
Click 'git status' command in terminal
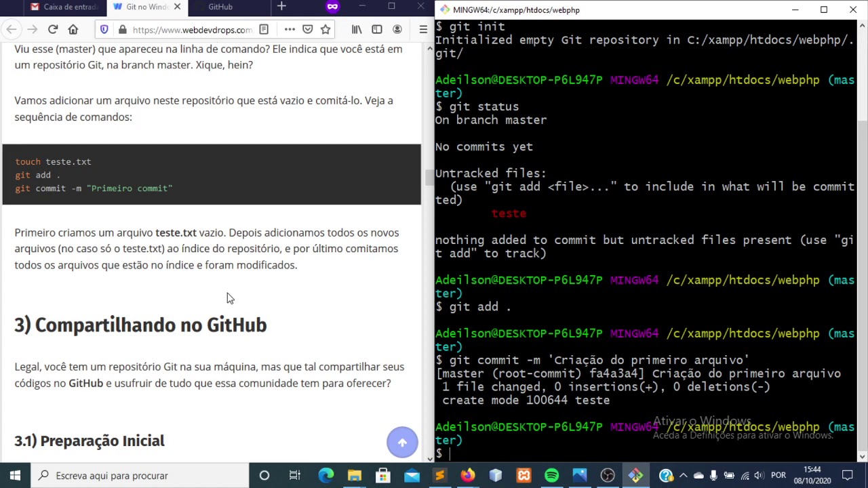(x=484, y=107)
